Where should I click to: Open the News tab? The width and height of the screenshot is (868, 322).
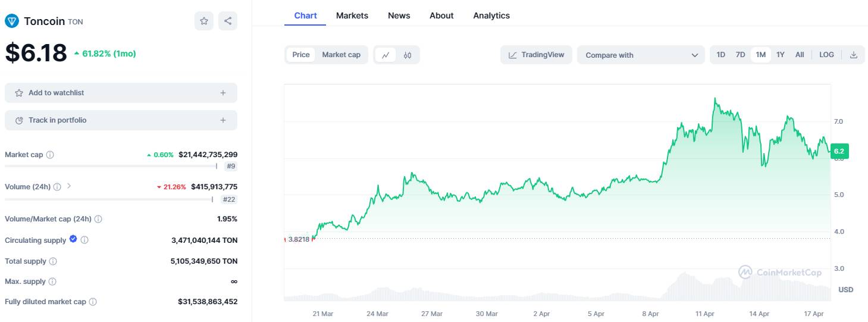point(399,15)
